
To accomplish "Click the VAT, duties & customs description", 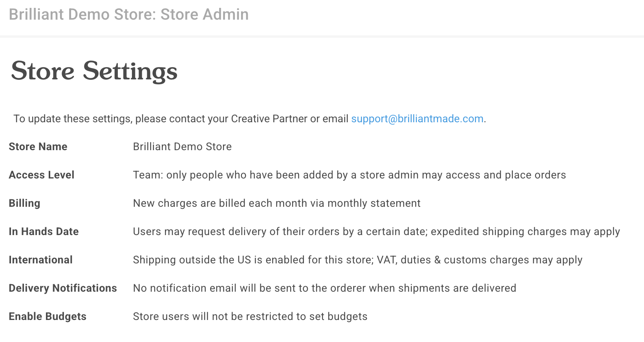I will 357,260.
